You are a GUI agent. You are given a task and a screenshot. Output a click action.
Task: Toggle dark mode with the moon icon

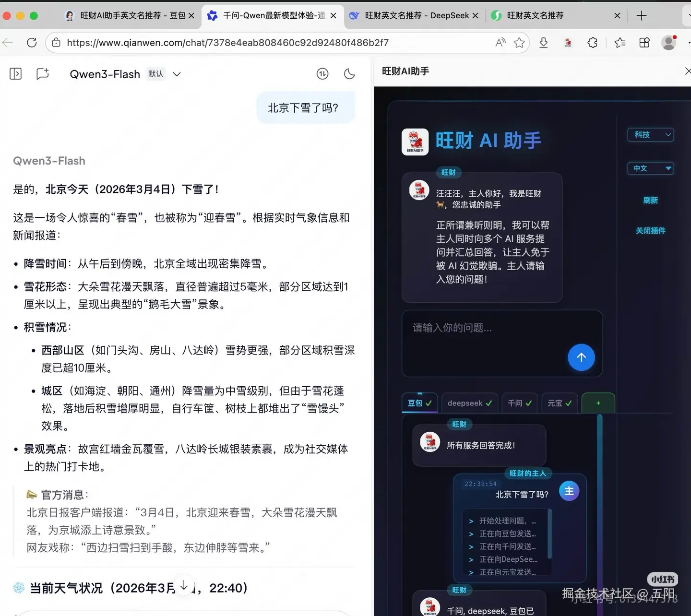pyautogui.click(x=349, y=74)
